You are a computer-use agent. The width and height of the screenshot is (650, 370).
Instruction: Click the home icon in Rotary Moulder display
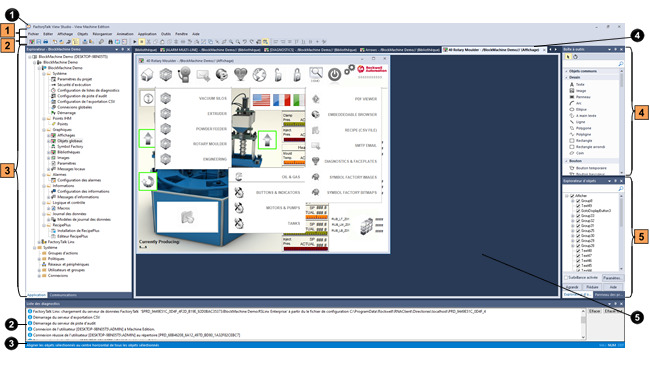click(147, 75)
